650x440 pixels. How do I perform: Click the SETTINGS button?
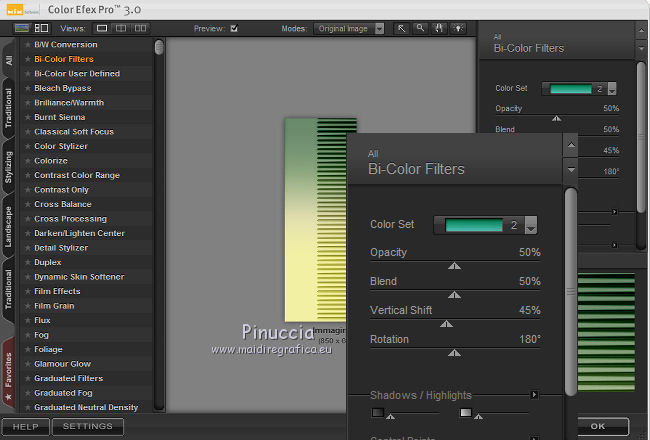[x=87, y=427]
